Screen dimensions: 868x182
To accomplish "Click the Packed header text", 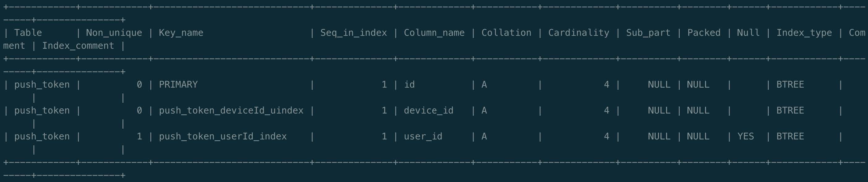I will pos(704,33).
